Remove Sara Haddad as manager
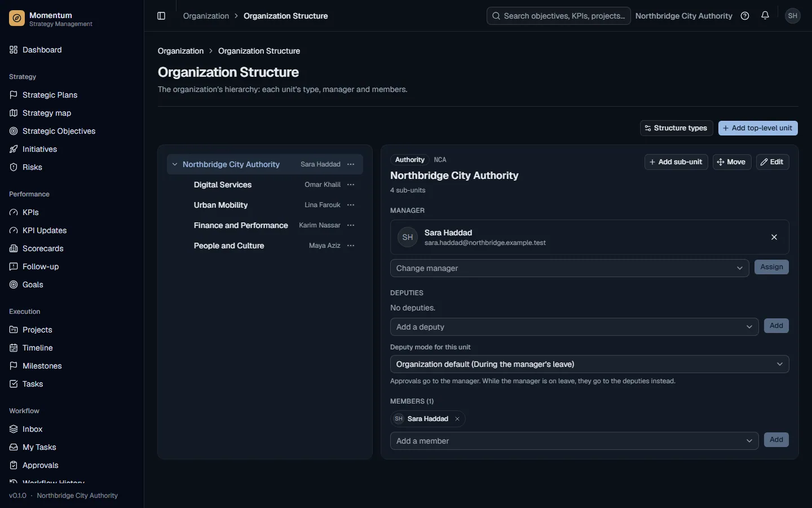This screenshot has width=812, height=508. tap(774, 237)
